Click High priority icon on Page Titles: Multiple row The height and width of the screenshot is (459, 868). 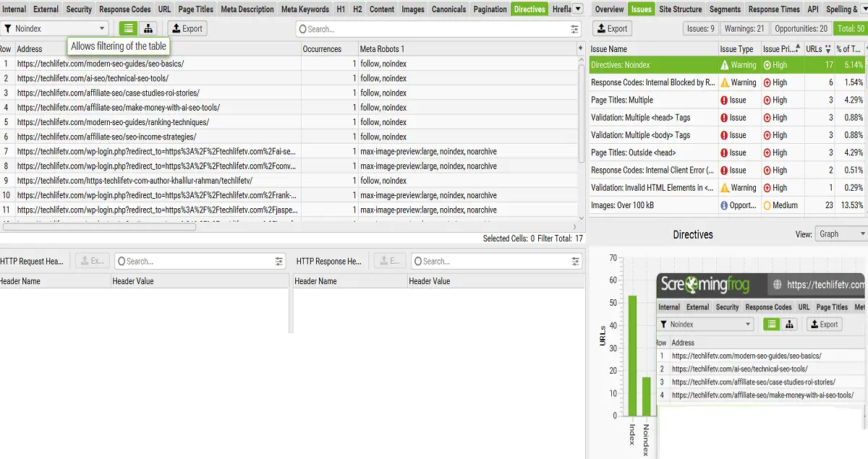(x=767, y=100)
